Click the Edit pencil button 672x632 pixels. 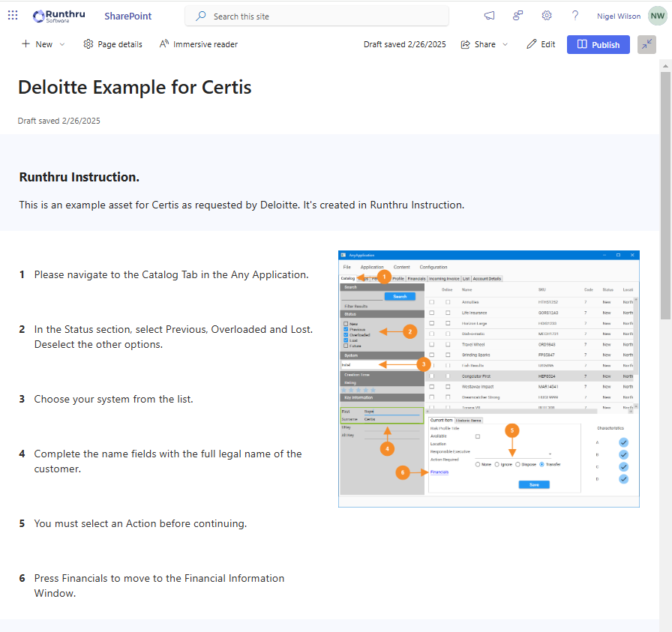tap(541, 44)
